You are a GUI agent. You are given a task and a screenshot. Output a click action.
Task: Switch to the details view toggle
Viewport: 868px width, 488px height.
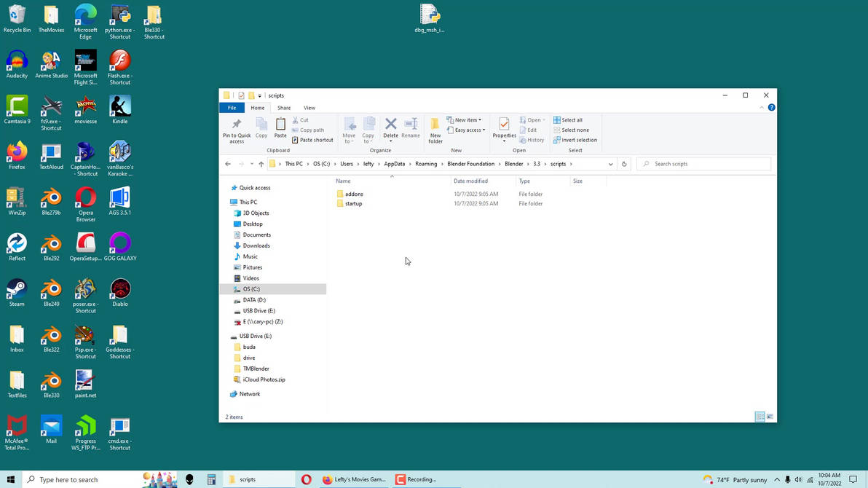(759, 417)
